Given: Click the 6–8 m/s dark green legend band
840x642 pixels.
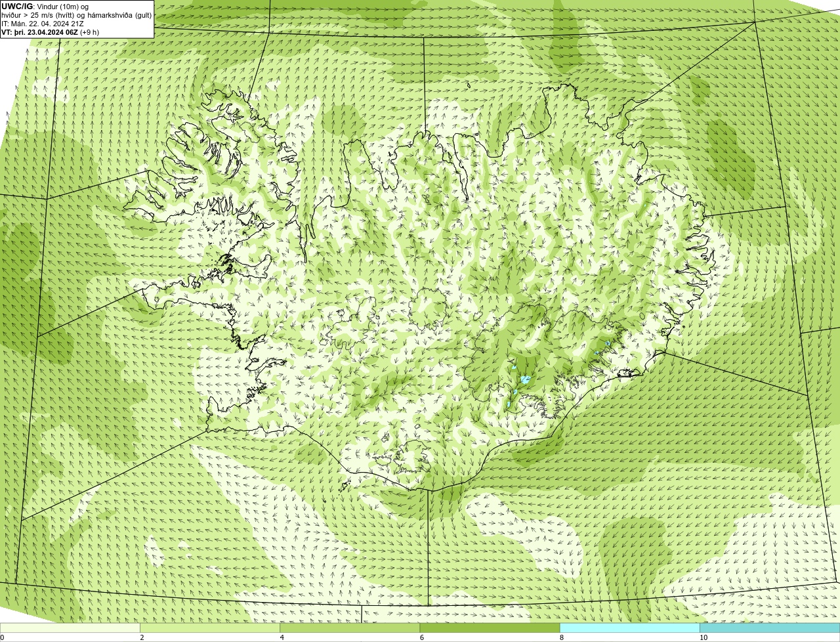Looking at the screenshot, I should coord(490,628).
